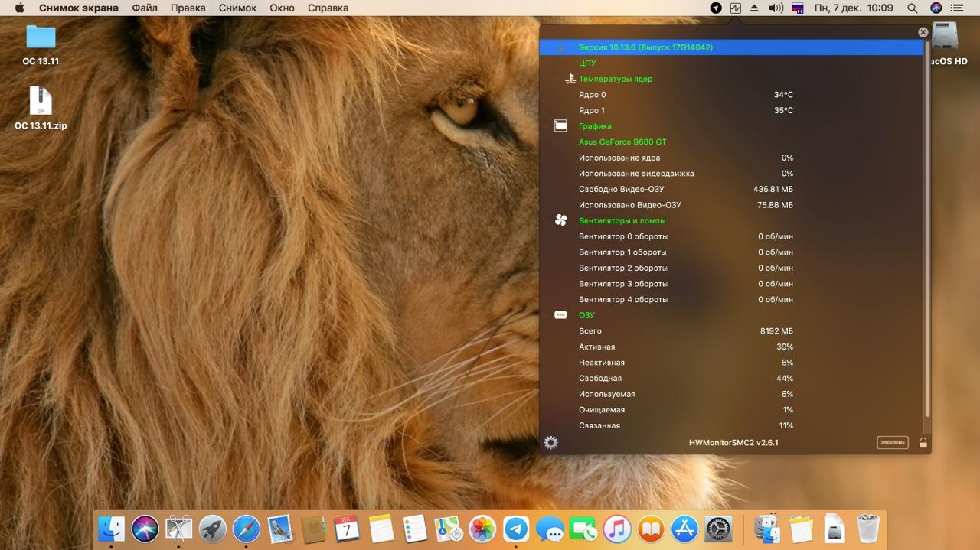Select the Ядро 0 temperature row
Screen dimensions: 980x550
pos(731,94)
